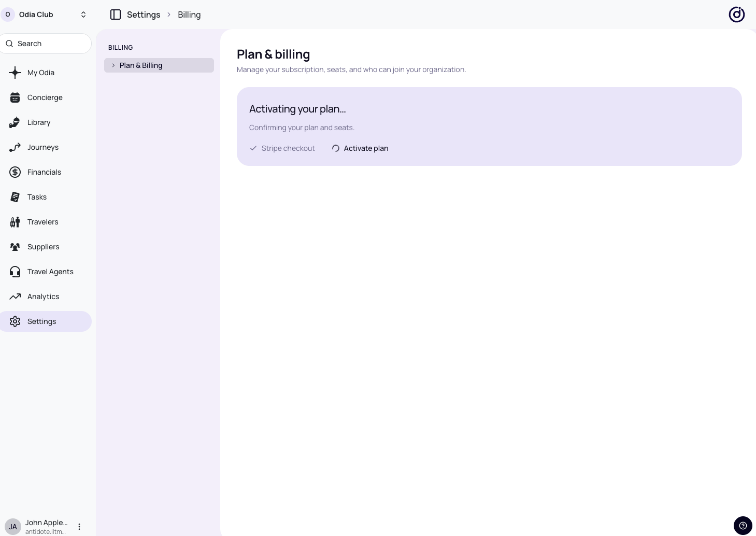This screenshot has width=756, height=536.
Task: Select Plan & Billing tree item
Action: pyautogui.click(x=159, y=65)
